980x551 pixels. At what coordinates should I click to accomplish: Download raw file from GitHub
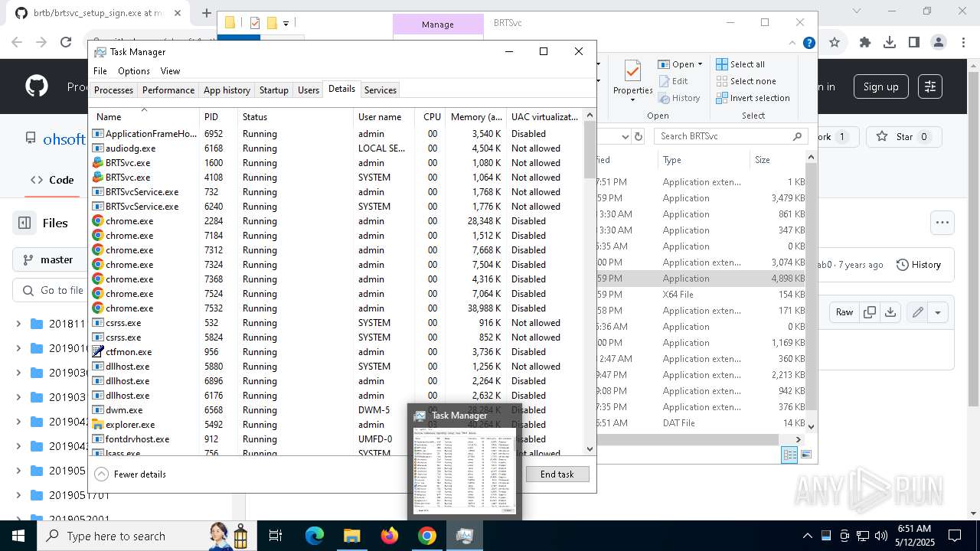coord(890,311)
